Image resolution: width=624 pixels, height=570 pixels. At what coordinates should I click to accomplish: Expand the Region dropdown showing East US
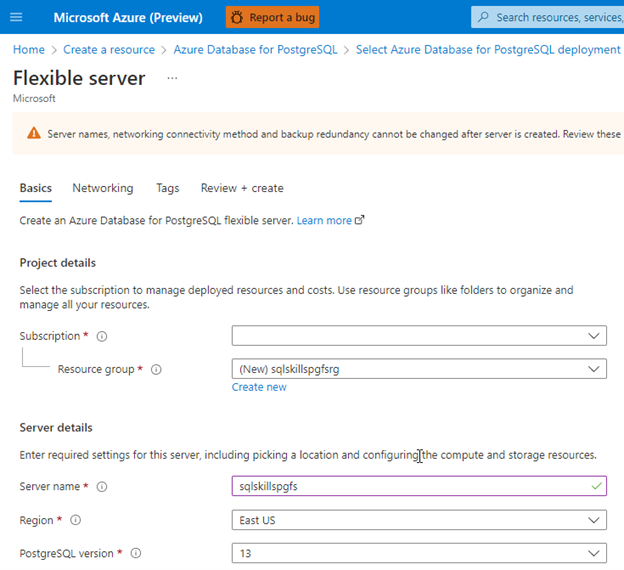[419, 520]
